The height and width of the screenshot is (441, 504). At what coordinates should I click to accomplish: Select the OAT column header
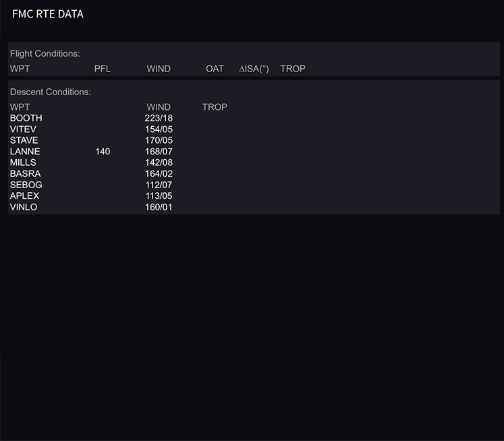click(215, 69)
